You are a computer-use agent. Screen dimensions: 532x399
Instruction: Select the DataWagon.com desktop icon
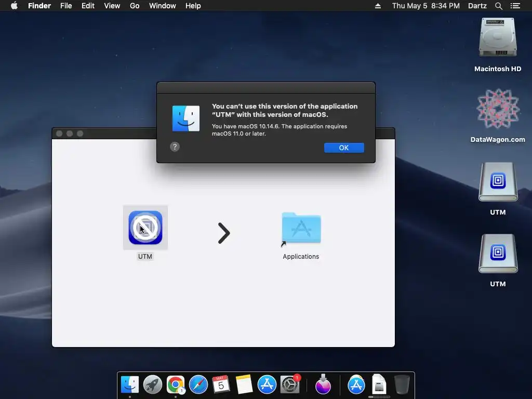coord(498,109)
